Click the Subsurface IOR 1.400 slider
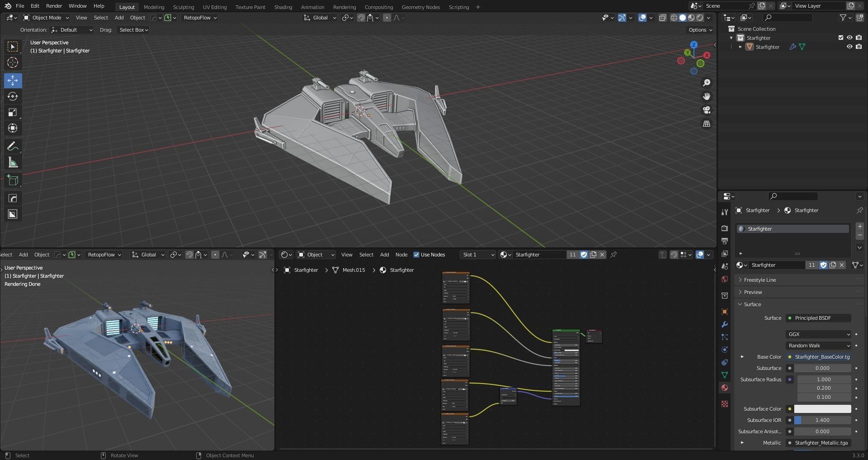This screenshot has width=868, height=460. click(x=822, y=420)
